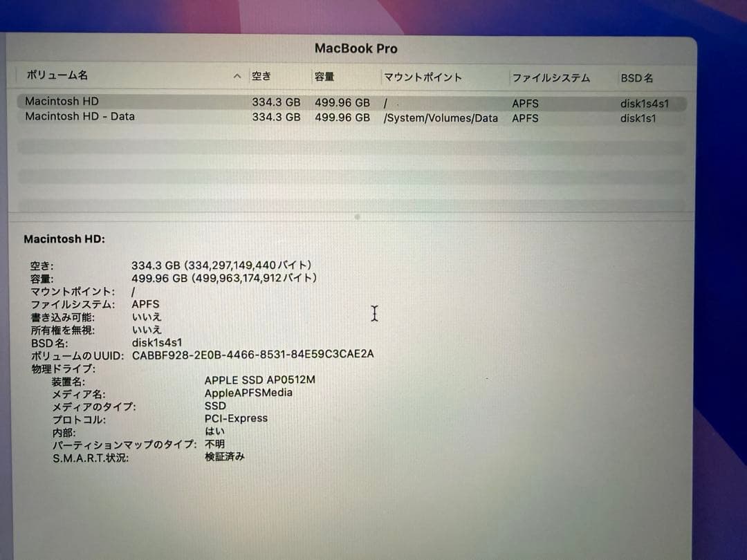Screen dimensions: 747x560
Task: Sort by 容量 column header
Action: [324, 77]
